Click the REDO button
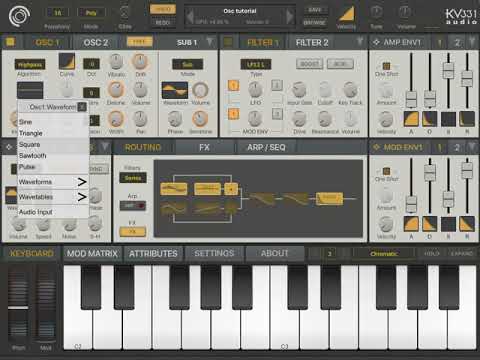This screenshot has height=360, width=480. 163,22
